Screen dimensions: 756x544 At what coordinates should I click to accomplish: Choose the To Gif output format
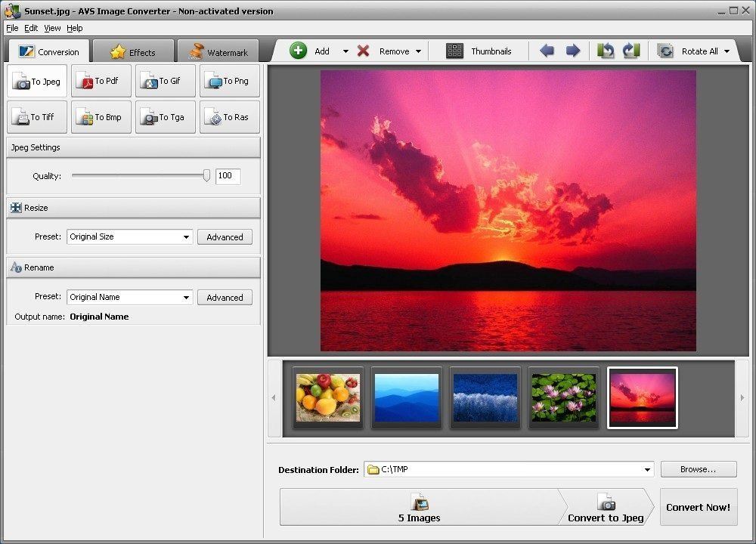(x=165, y=81)
